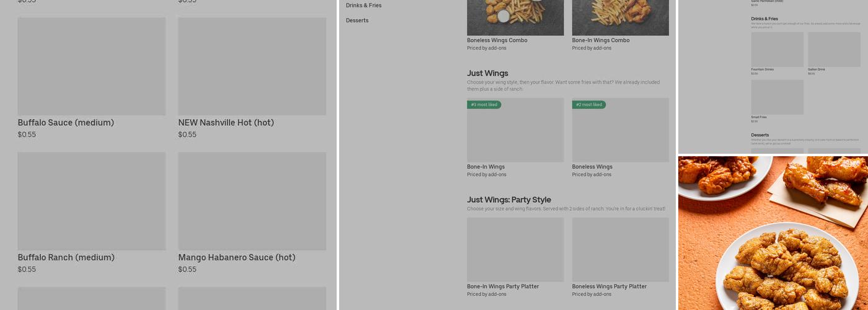Image resolution: width=868 pixels, height=310 pixels.
Task: Open the Drinks & Fries menu category
Action: click(x=364, y=6)
